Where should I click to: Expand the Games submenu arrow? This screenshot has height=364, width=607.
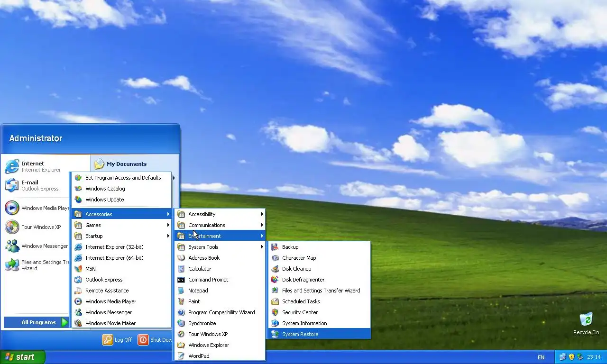coord(168,225)
